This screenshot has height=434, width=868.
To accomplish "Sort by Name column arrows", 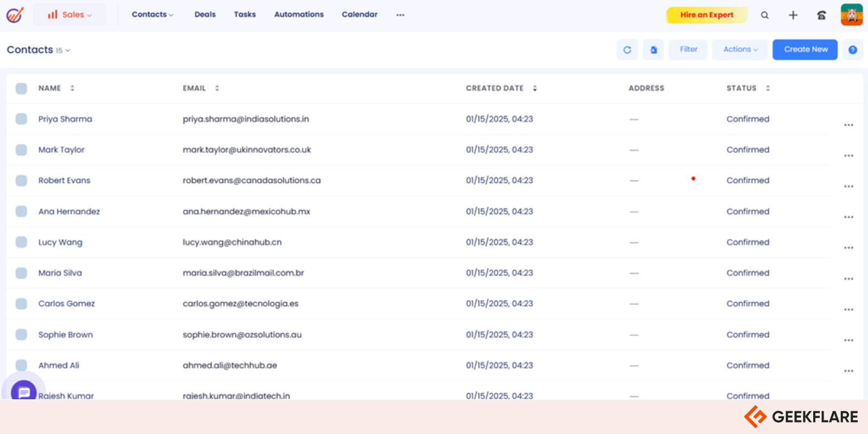I will click(72, 88).
